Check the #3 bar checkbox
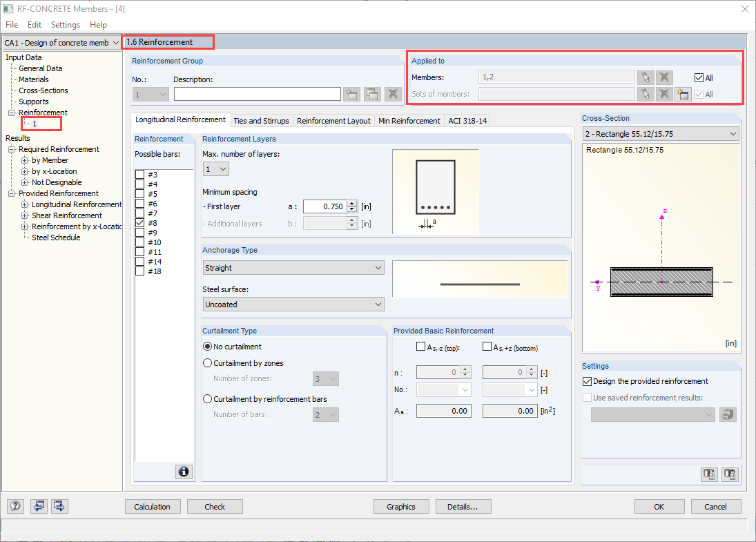Screen dimensions: 756x542 pos(140,174)
